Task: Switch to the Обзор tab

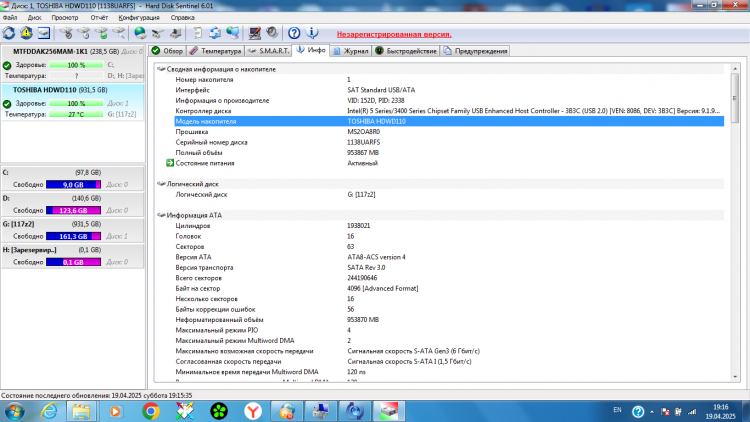Action: (x=167, y=51)
